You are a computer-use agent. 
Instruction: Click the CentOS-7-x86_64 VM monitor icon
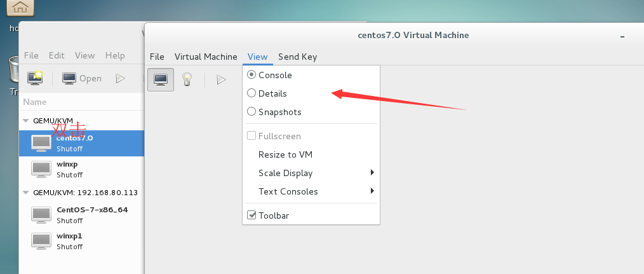click(41, 215)
